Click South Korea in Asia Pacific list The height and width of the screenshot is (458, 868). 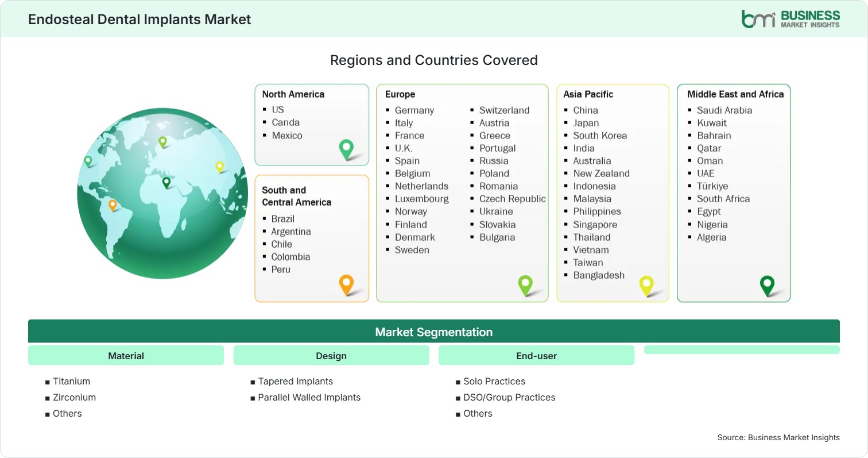coord(600,135)
